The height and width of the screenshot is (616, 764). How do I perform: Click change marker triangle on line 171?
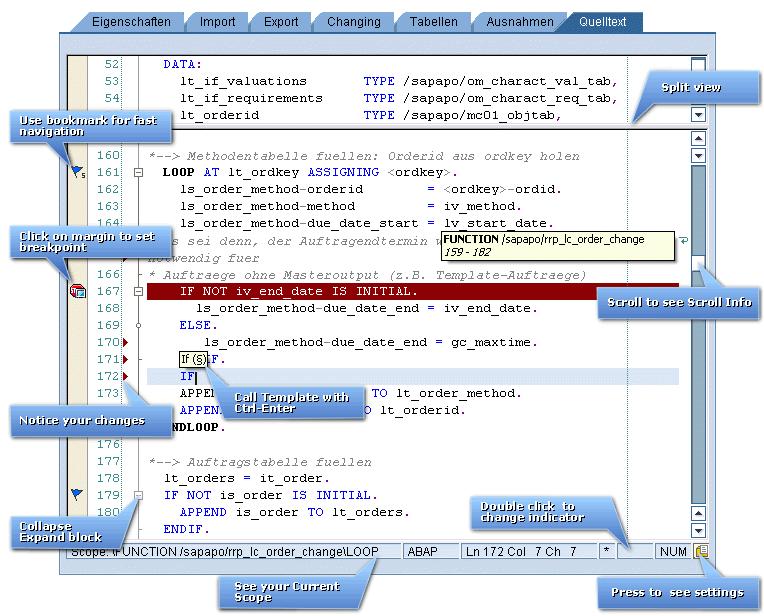click(x=126, y=359)
